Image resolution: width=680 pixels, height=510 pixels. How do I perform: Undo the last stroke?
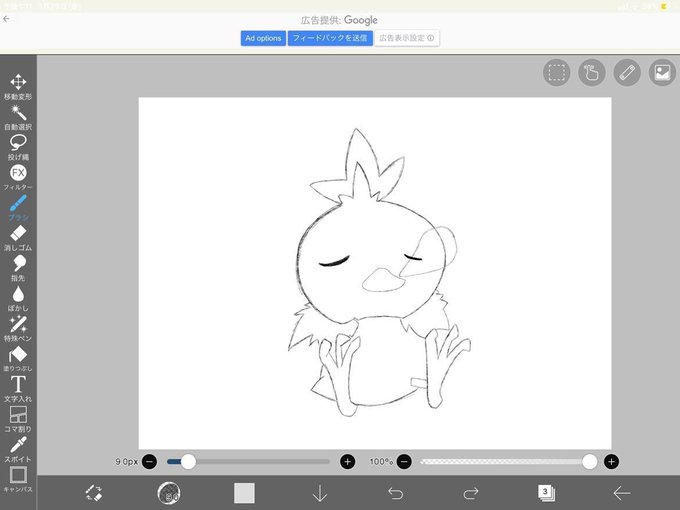click(395, 493)
